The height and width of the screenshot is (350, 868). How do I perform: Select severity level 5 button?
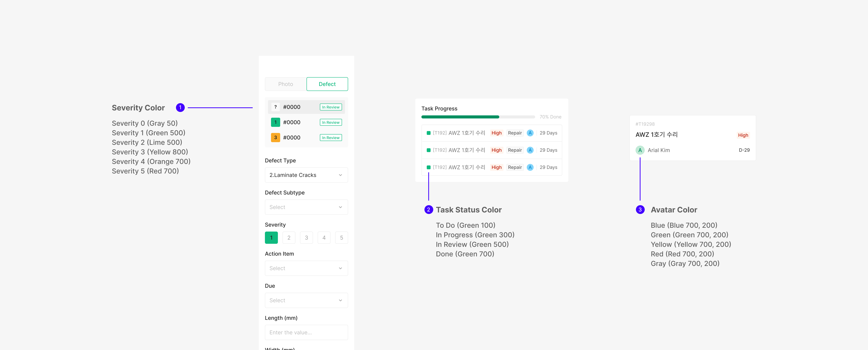point(341,238)
